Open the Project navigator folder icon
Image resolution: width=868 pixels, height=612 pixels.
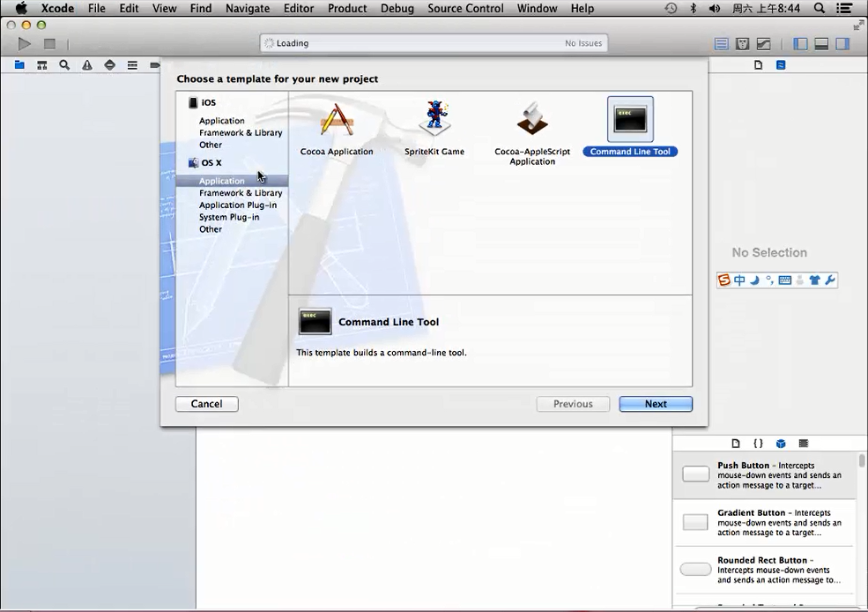19,64
